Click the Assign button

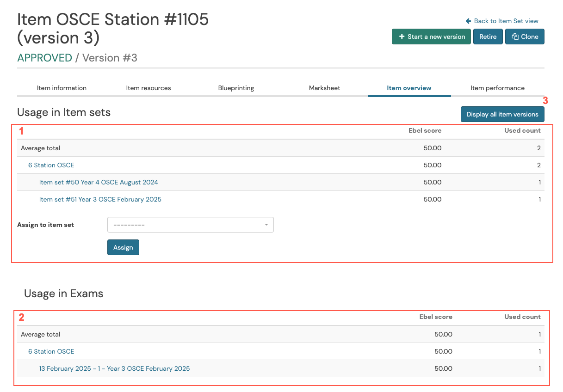[123, 247]
